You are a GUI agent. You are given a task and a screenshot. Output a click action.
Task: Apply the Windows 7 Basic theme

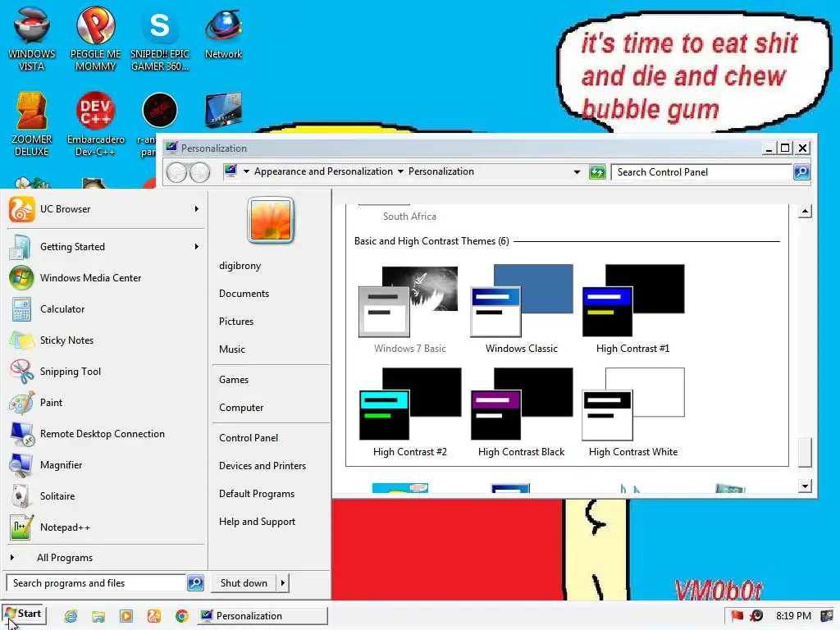coord(410,309)
